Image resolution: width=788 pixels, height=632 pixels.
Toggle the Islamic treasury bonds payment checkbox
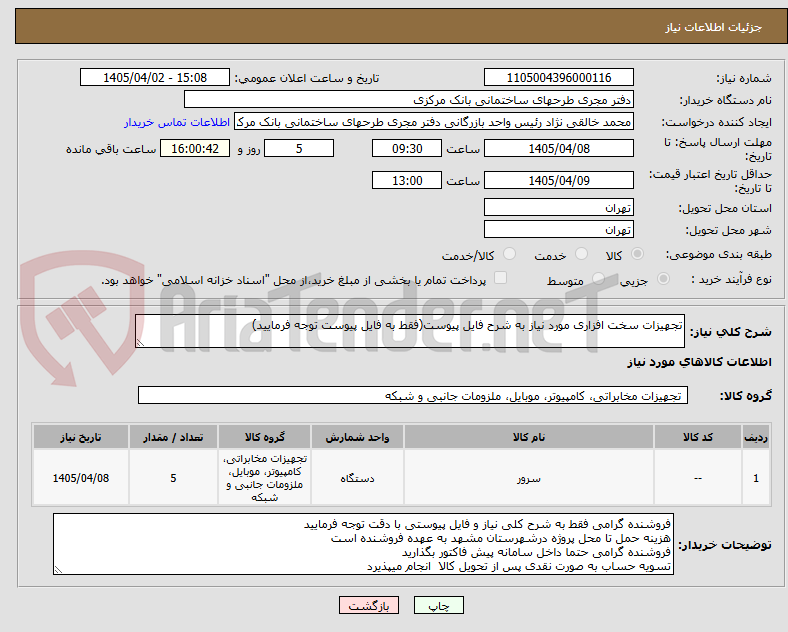[501, 278]
